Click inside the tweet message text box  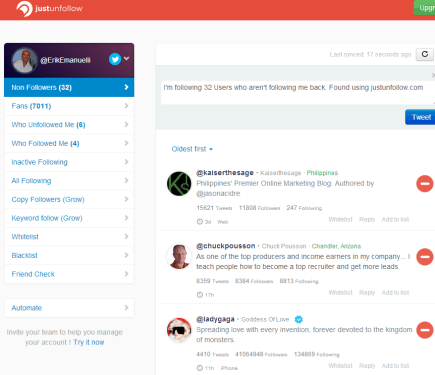coord(298,93)
